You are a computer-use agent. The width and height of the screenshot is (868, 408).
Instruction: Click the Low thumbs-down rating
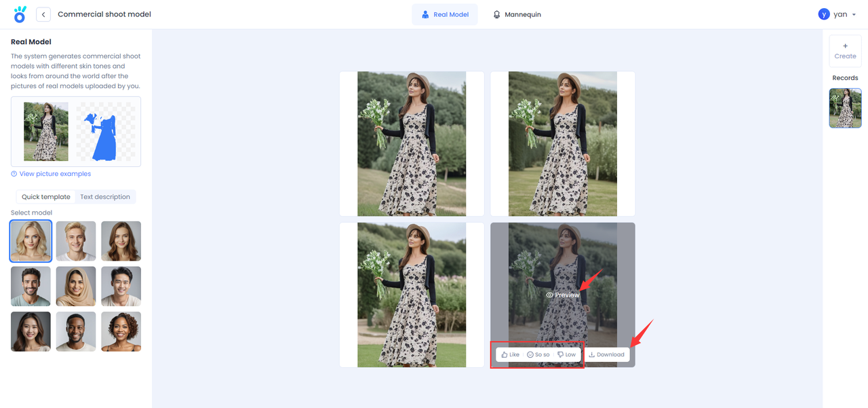(x=566, y=354)
